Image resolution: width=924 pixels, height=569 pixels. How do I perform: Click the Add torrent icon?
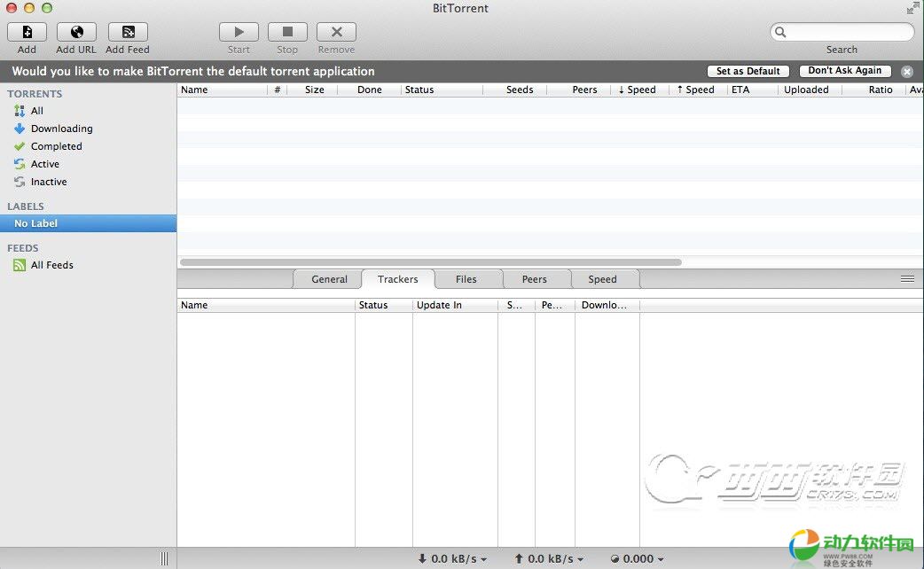click(x=27, y=32)
